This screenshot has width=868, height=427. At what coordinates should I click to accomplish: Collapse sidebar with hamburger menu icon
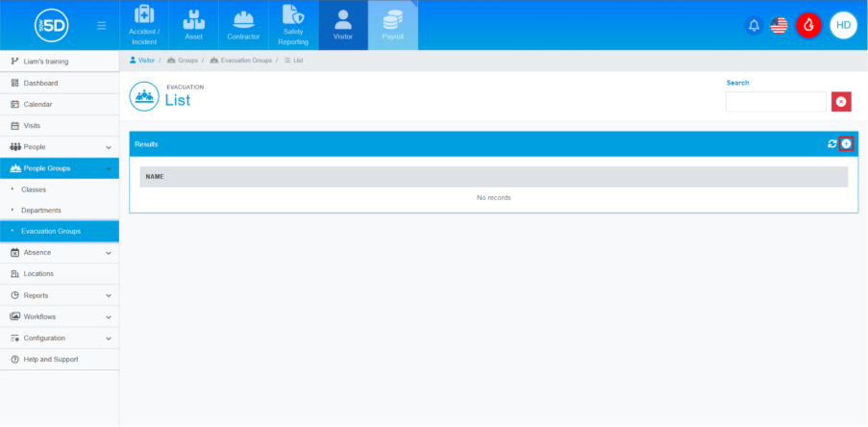pyautogui.click(x=101, y=25)
